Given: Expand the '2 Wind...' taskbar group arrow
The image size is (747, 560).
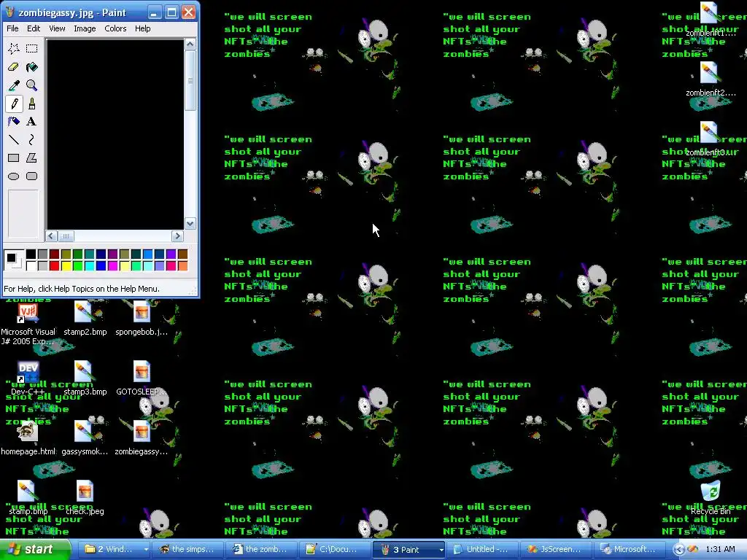Looking at the screenshot, I should [146, 550].
